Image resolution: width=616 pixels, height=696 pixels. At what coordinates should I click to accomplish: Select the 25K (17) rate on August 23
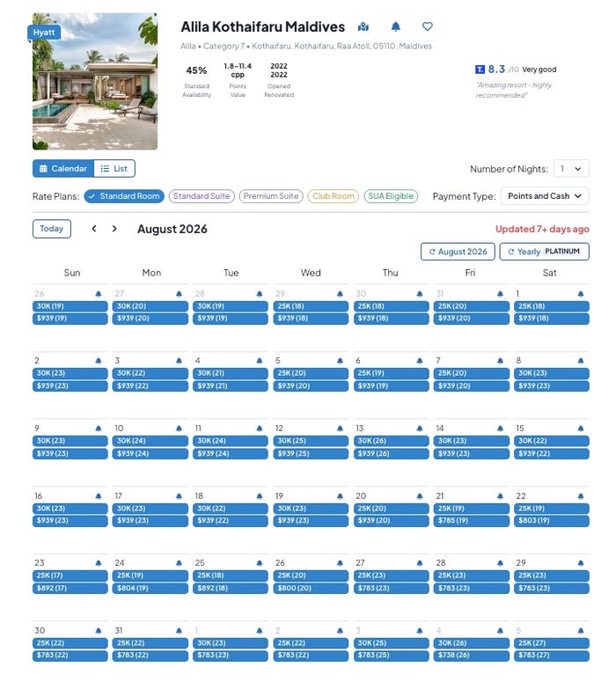tap(70, 575)
